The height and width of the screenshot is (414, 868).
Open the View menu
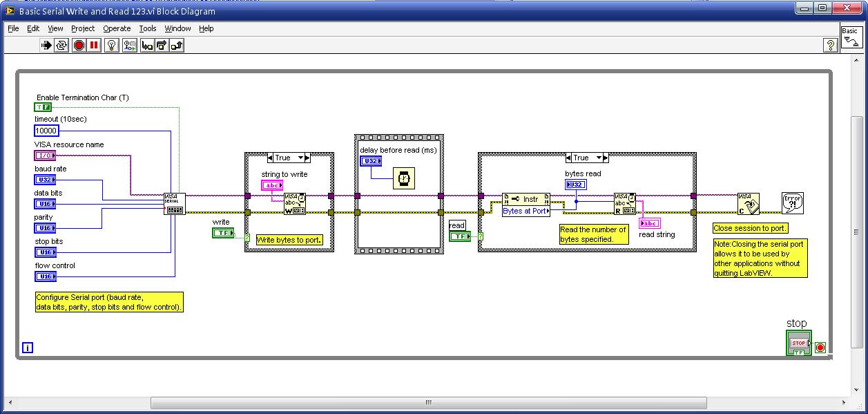tap(55, 28)
